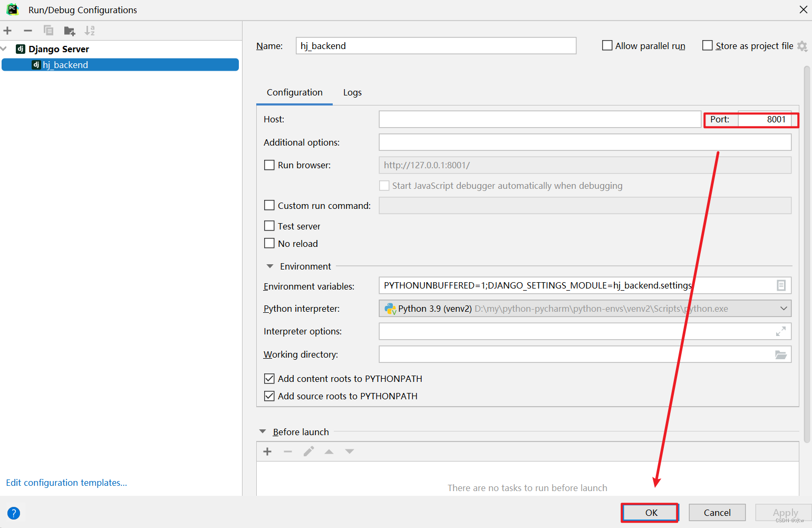Screen dimensions: 812x528
Task: Open the environment variables editor icon
Action: tap(781, 285)
